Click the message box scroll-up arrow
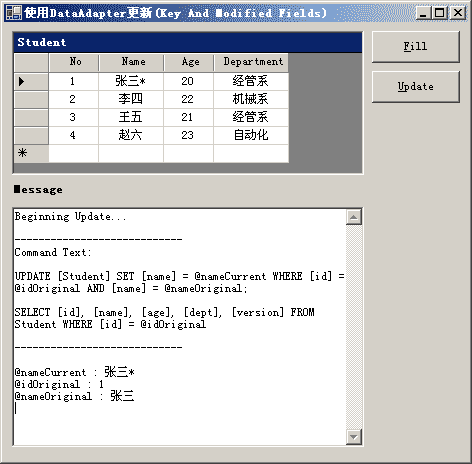The height and width of the screenshot is (464, 472). click(354, 218)
